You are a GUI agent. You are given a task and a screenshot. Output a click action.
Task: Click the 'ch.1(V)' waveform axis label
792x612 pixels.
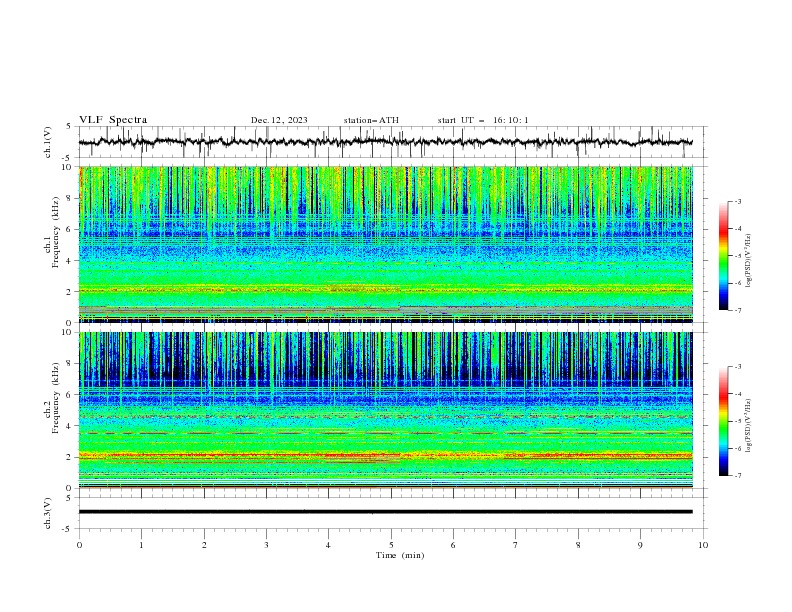[48, 142]
